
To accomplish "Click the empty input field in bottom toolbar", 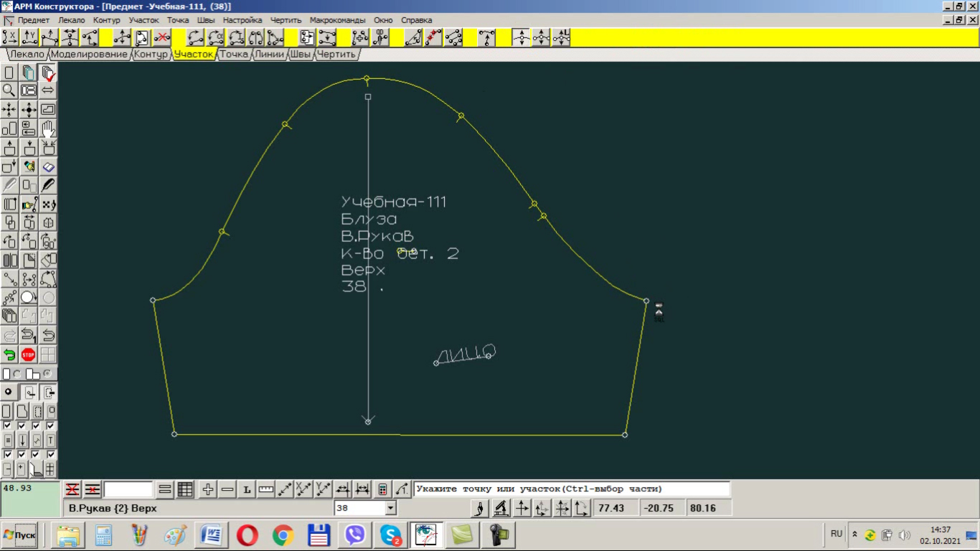I will point(128,489).
